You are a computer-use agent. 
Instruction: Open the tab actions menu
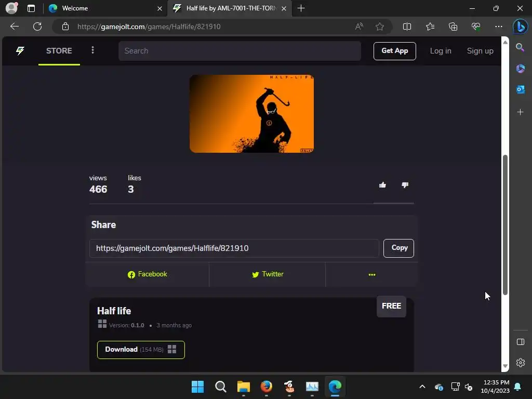31,8
